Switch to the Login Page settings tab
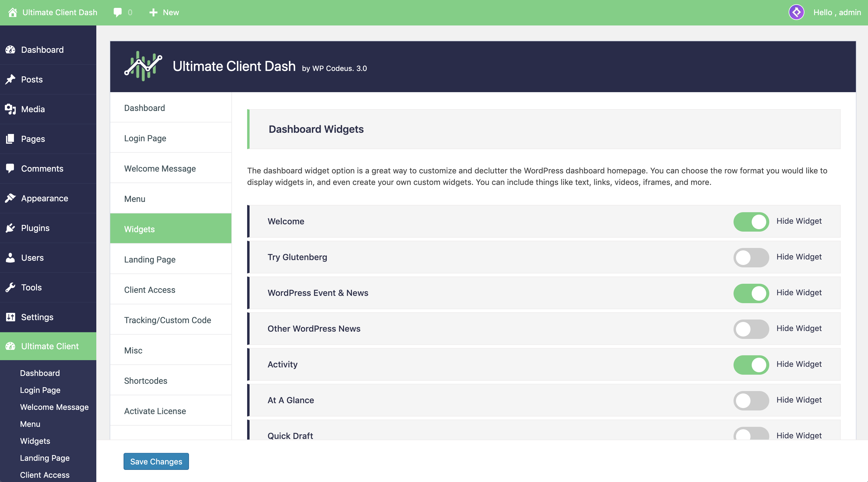Image resolution: width=868 pixels, height=482 pixels. point(145,138)
